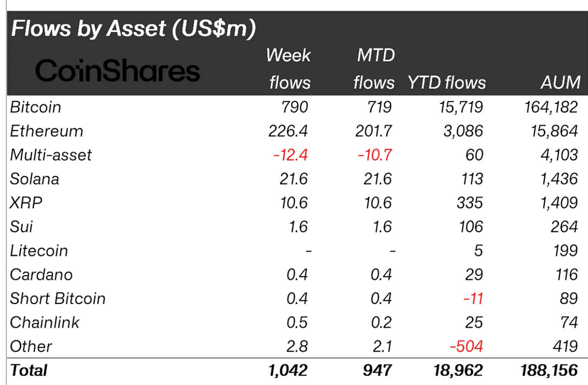Select the Week flows column header

[289, 69]
